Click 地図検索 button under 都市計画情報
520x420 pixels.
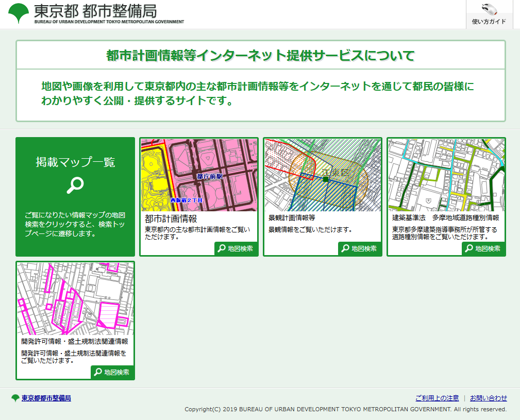[236, 248]
